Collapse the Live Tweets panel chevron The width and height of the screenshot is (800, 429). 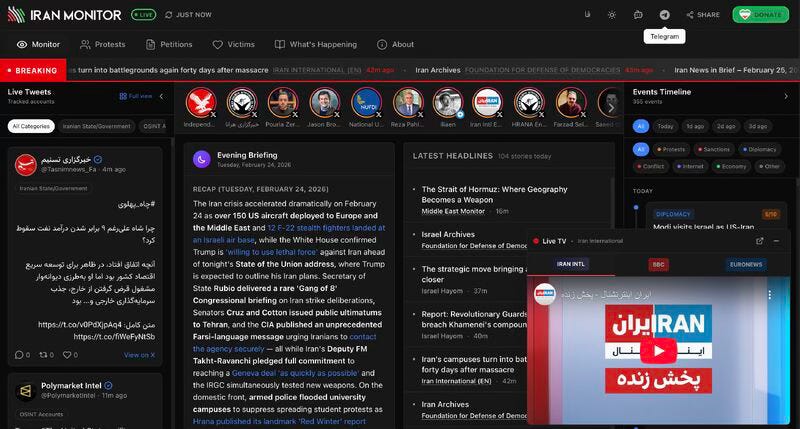click(162, 96)
